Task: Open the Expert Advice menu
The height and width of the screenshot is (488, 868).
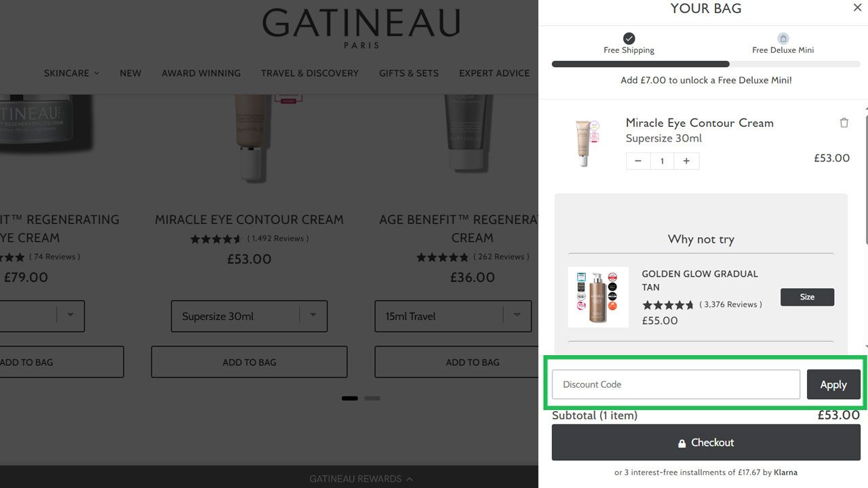Action: pos(494,73)
